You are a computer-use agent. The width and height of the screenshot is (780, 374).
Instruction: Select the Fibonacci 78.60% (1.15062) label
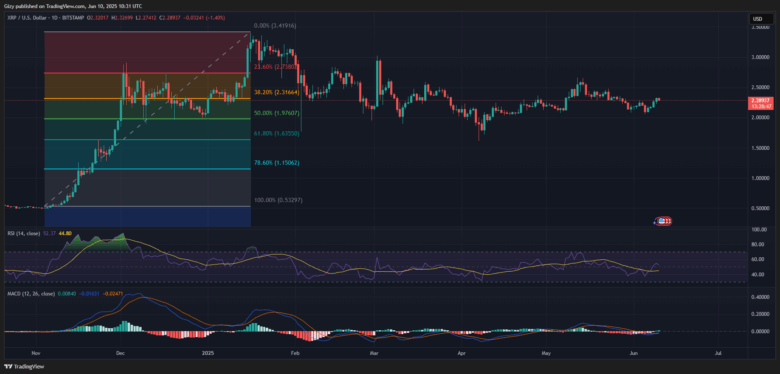pos(276,163)
